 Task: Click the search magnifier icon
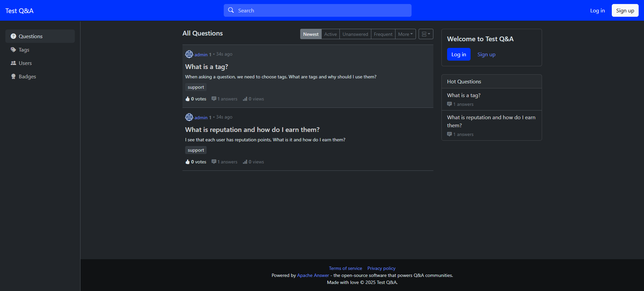pyautogui.click(x=231, y=10)
